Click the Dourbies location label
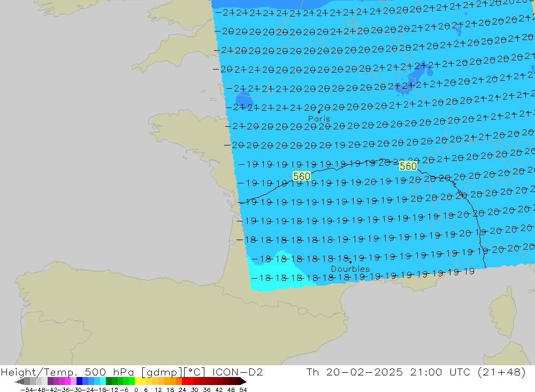 coord(350,269)
